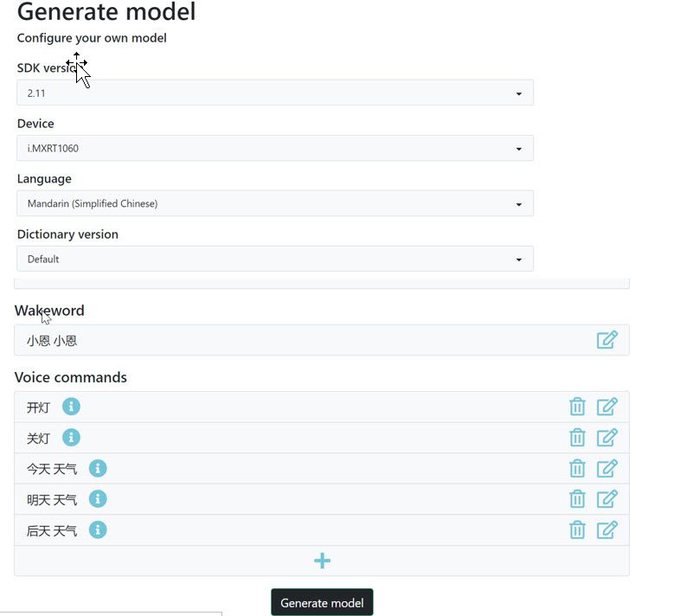Open the Language dropdown

click(274, 203)
